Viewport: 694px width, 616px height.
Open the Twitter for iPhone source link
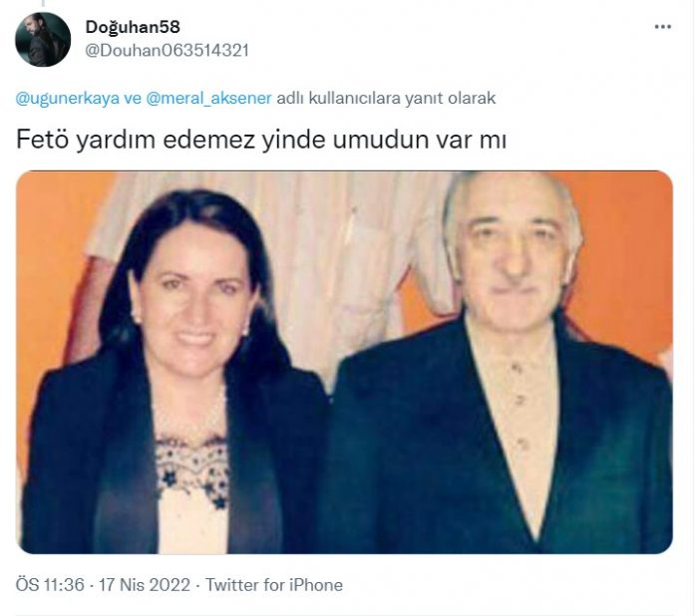[x=274, y=585]
